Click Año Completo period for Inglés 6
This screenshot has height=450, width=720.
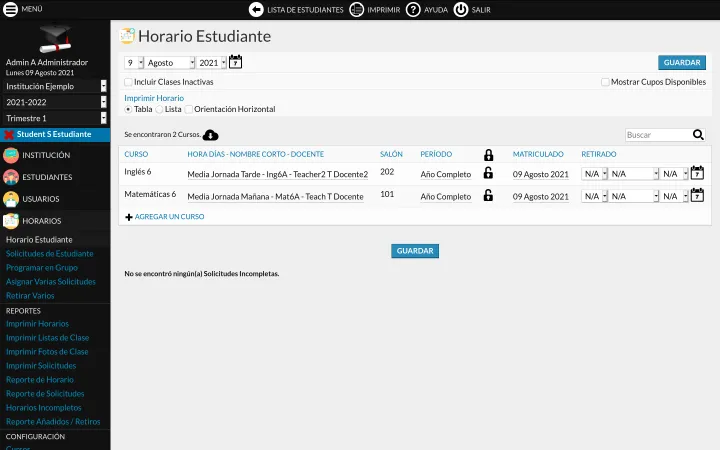click(x=446, y=174)
